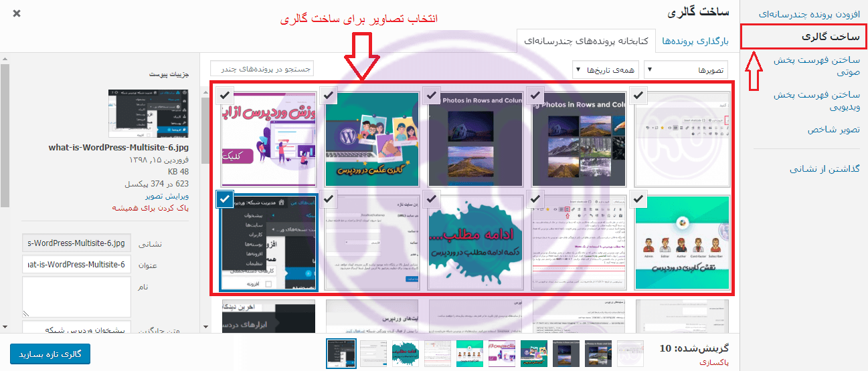This screenshot has height=371, width=868.
Task: Choose 'گذاشتن از نشانی' in the side menu
Action: coord(825,169)
